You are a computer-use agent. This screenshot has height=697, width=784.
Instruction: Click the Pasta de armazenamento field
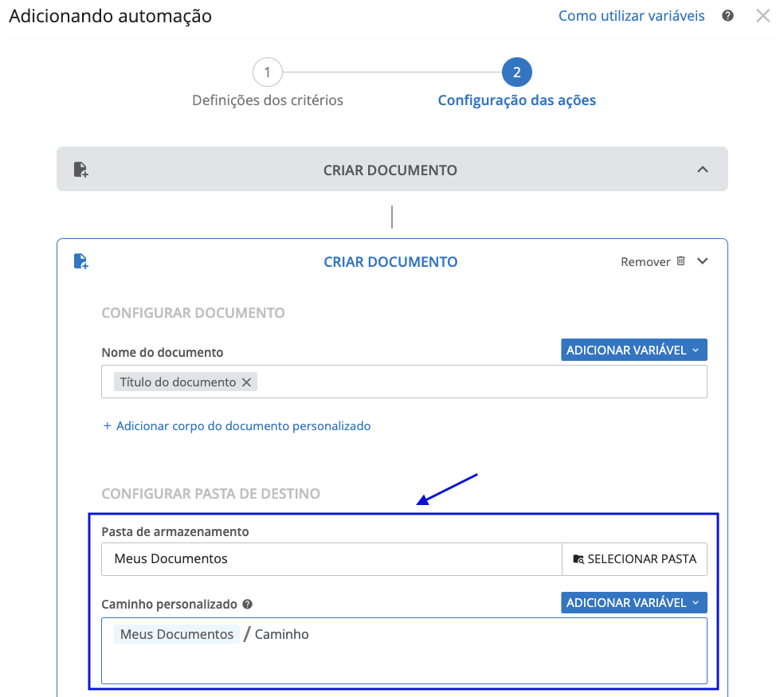point(331,559)
